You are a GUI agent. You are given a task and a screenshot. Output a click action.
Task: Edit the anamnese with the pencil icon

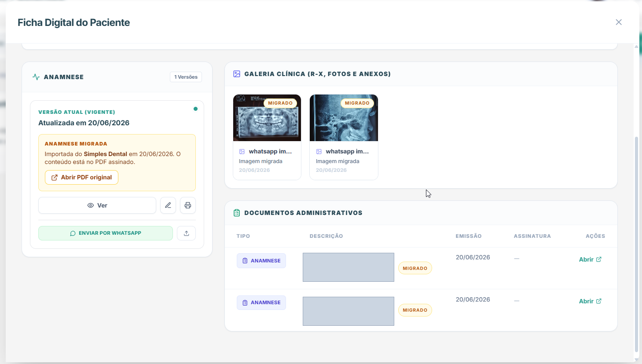click(x=168, y=205)
